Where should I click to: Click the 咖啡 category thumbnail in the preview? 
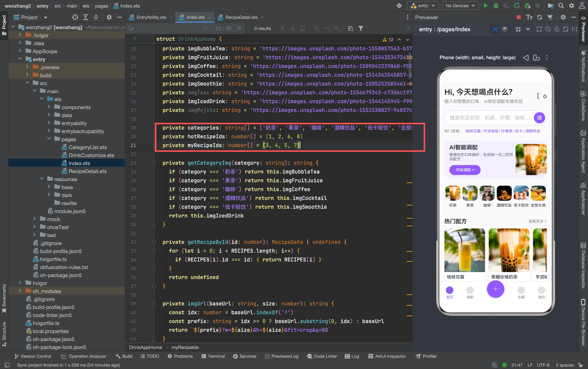tap(487, 193)
